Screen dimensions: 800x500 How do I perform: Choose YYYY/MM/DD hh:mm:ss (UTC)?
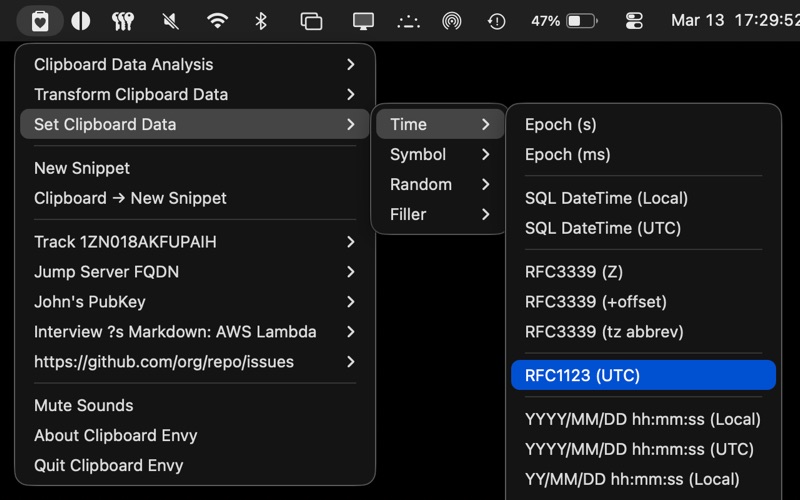pos(643,449)
